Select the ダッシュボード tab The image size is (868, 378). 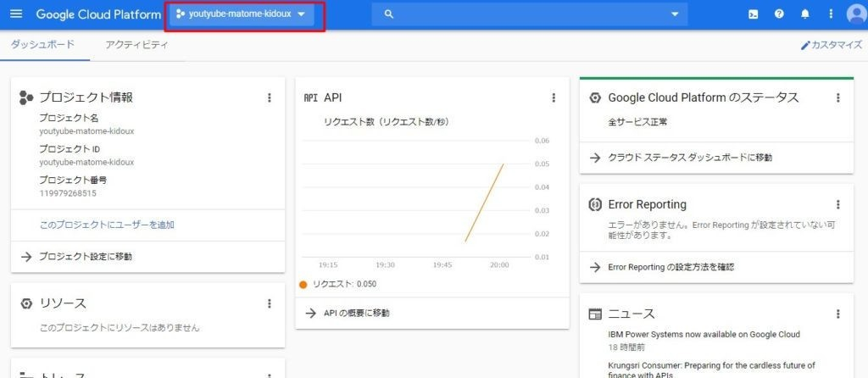(42, 45)
